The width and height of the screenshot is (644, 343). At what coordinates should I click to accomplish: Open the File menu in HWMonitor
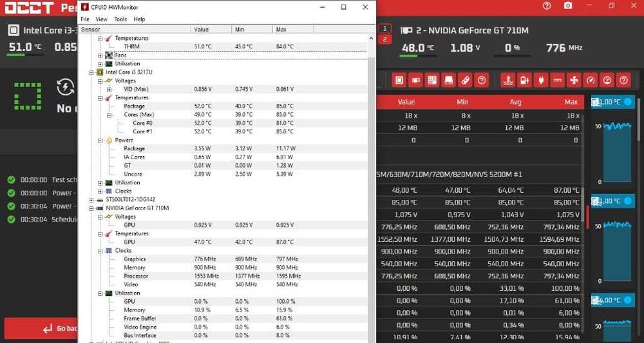click(x=85, y=19)
